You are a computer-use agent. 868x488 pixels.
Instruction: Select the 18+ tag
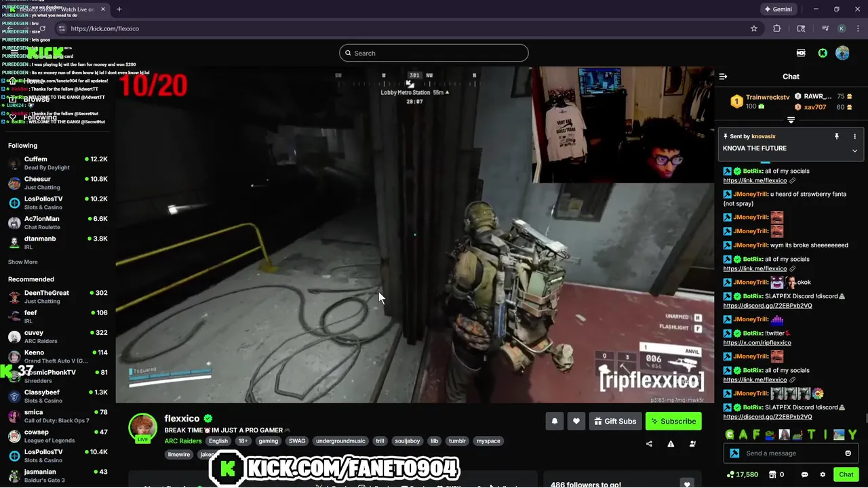[243, 441]
